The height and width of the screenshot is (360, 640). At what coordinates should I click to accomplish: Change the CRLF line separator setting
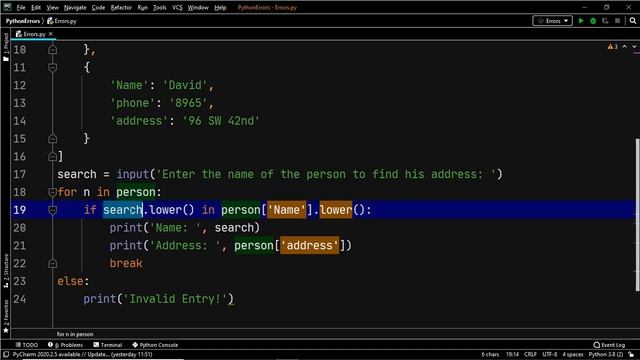pos(530,354)
